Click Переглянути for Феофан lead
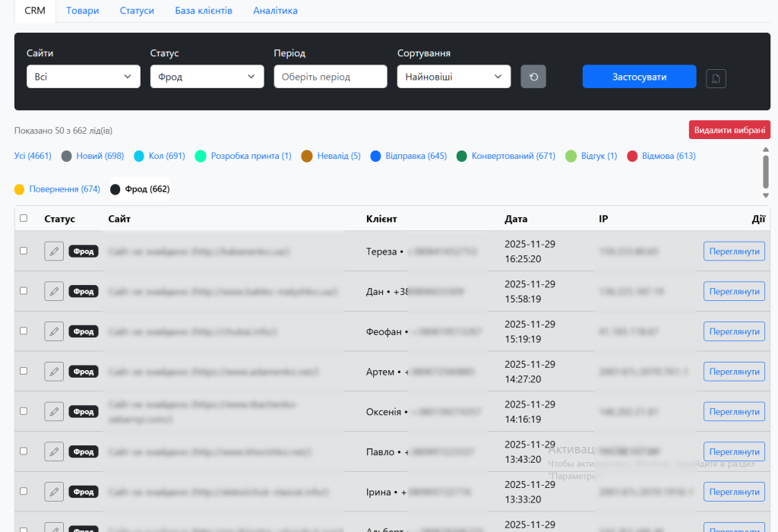Viewport: 778px width, 532px height. [735, 331]
